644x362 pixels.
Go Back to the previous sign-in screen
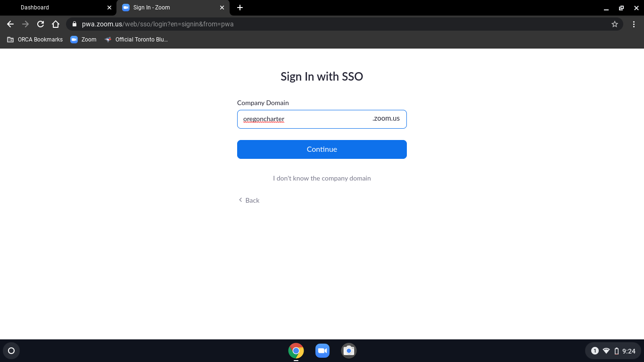249,200
